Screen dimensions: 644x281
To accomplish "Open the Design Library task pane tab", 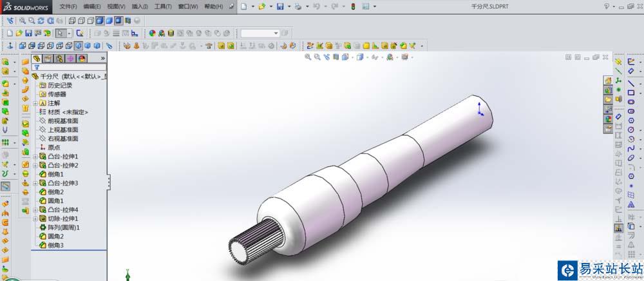I will tap(608, 90).
